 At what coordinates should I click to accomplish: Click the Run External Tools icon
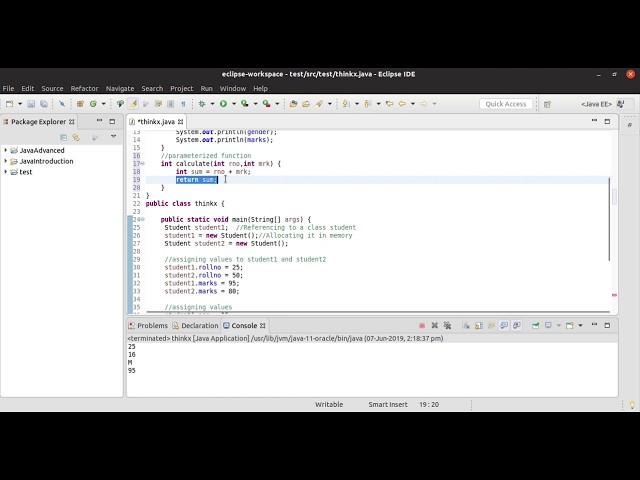tap(266, 104)
